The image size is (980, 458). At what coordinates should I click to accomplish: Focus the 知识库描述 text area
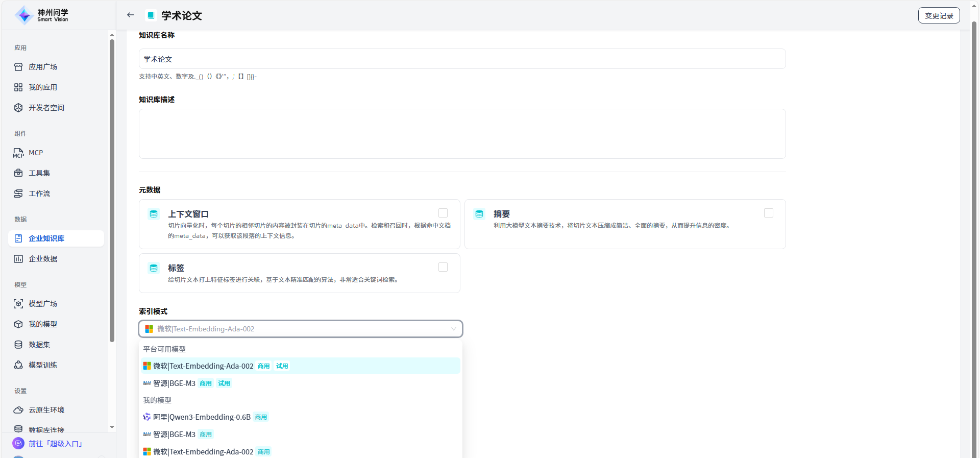(x=462, y=134)
